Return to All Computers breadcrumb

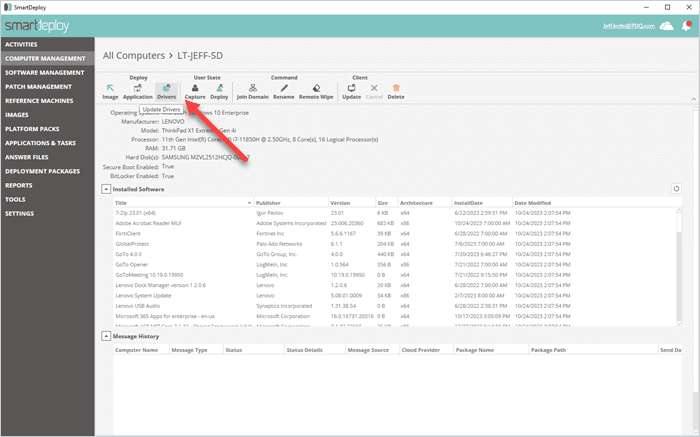(134, 56)
